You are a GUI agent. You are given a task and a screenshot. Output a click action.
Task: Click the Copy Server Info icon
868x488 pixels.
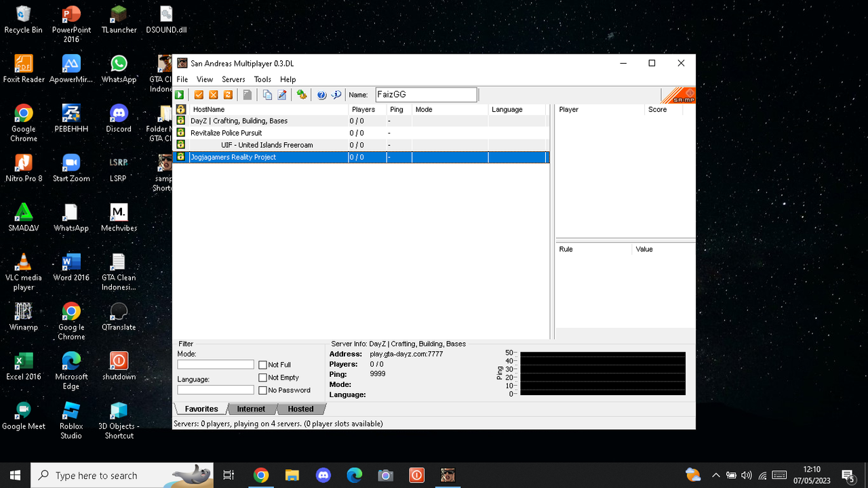coord(267,95)
